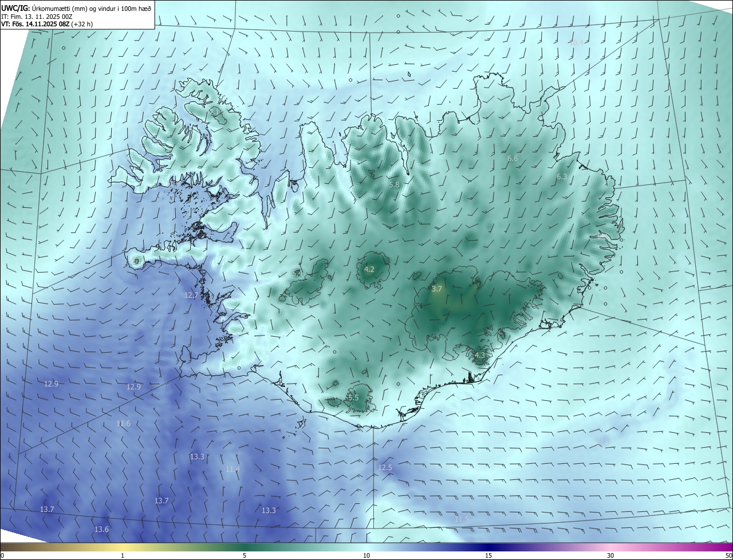This screenshot has width=733, height=560.
Task: Click the 5.5 value on the southern glacier
Action: [x=353, y=398]
